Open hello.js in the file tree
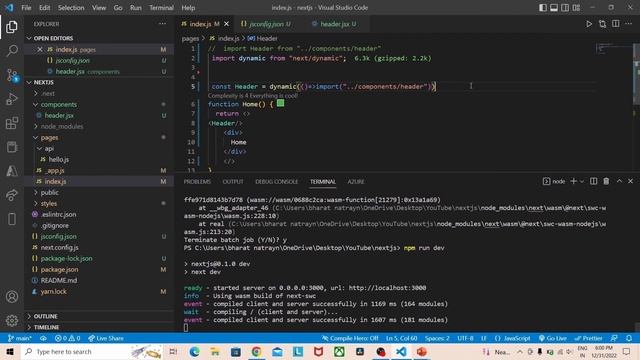This screenshot has width=640, height=360. 100,160
